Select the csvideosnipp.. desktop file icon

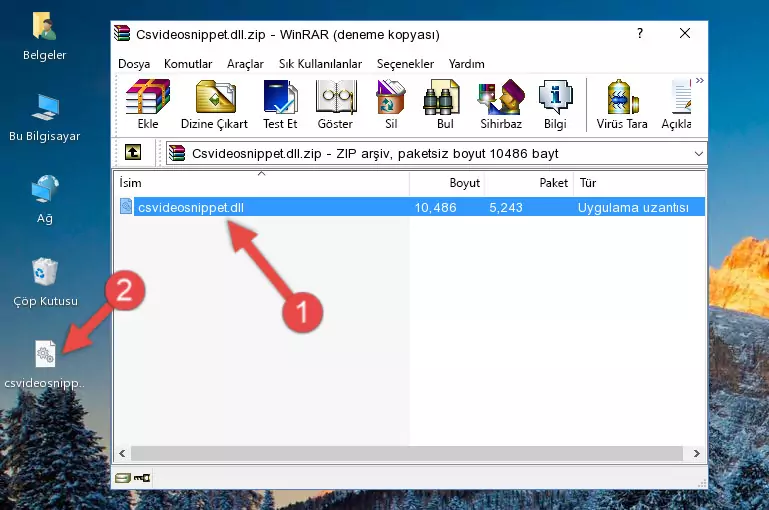tap(45, 364)
